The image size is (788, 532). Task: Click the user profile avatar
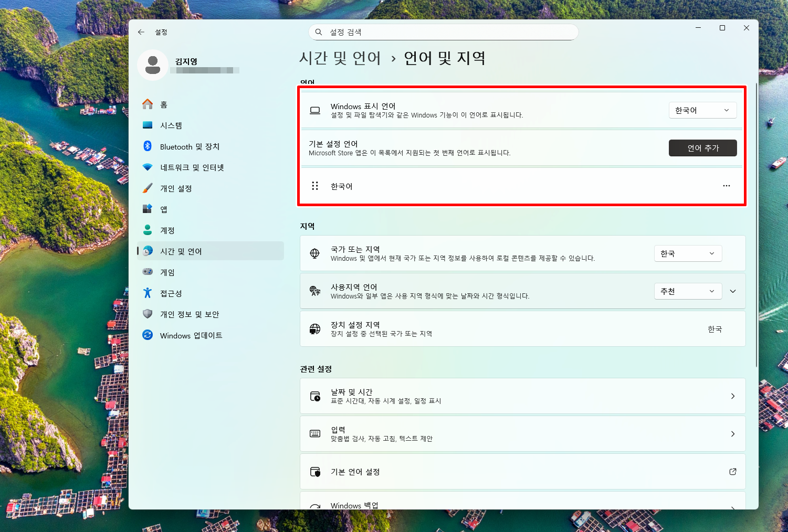coord(153,65)
